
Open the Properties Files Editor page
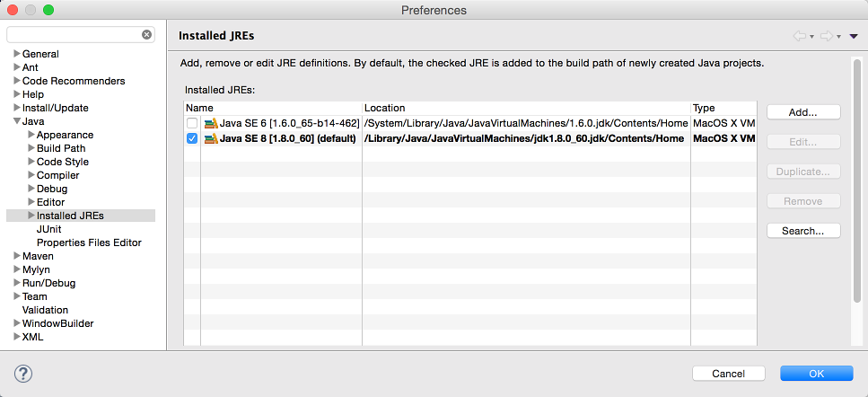click(x=89, y=243)
